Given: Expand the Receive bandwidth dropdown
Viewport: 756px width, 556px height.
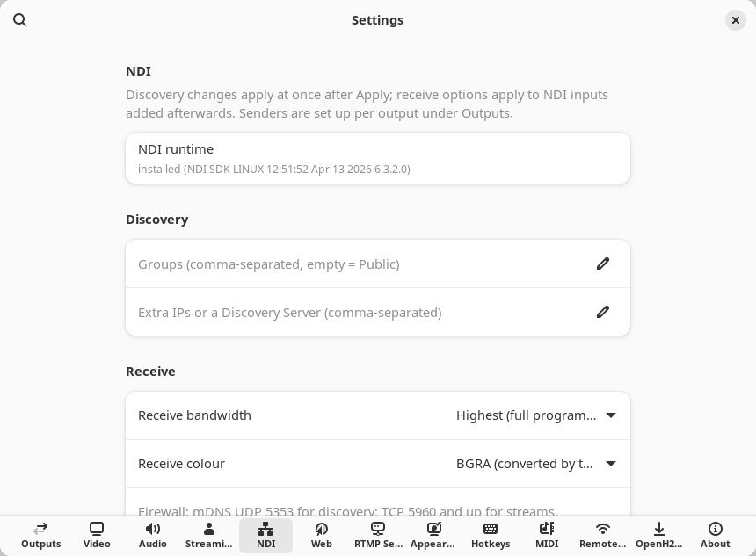Looking at the screenshot, I should pos(535,415).
